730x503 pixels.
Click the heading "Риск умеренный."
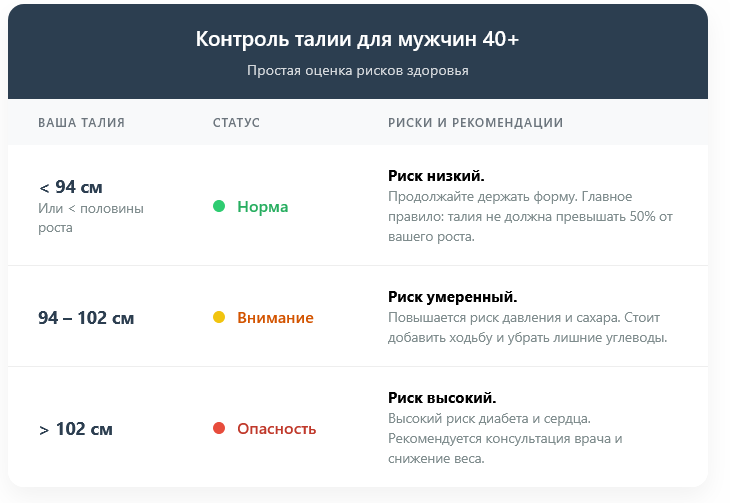pos(453,297)
